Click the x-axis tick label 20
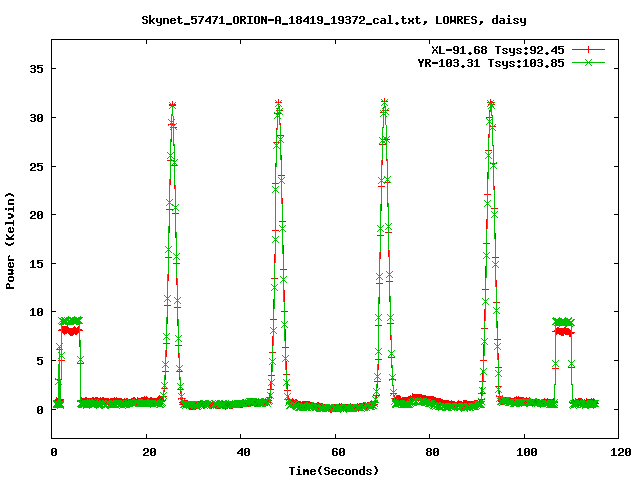This screenshot has width=640, height=480. click(x=149, y=452)
